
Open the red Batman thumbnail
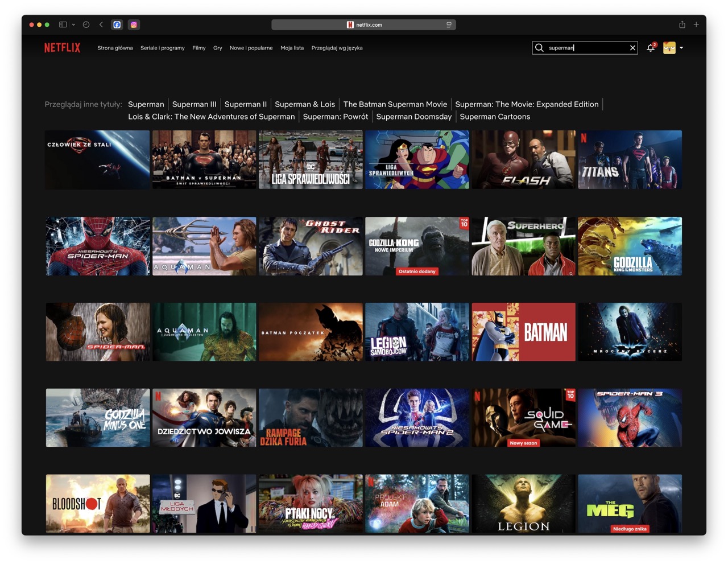(x=523, y=332)
